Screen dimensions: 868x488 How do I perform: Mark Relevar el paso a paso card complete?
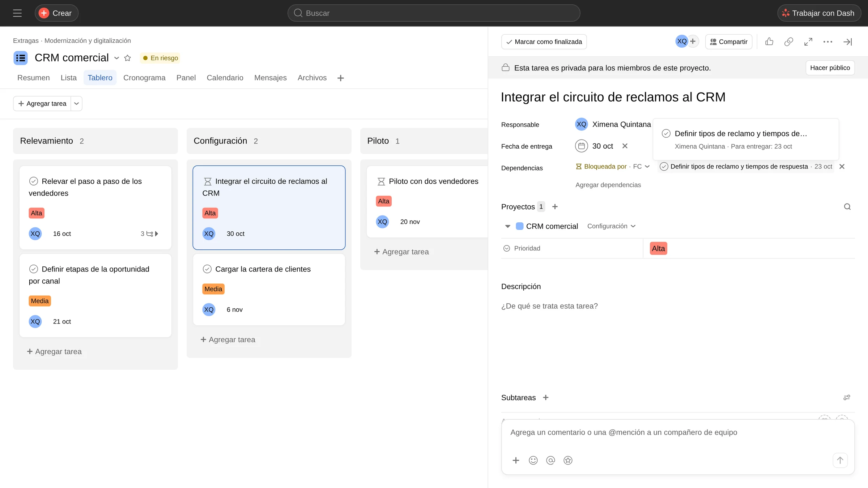pyautogui.click(x=33, y=181)
